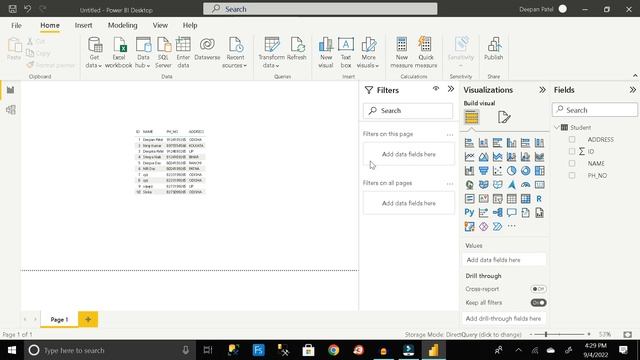
Task: Open the File menu
Action: pyautogui.click(x=16, y=25)
